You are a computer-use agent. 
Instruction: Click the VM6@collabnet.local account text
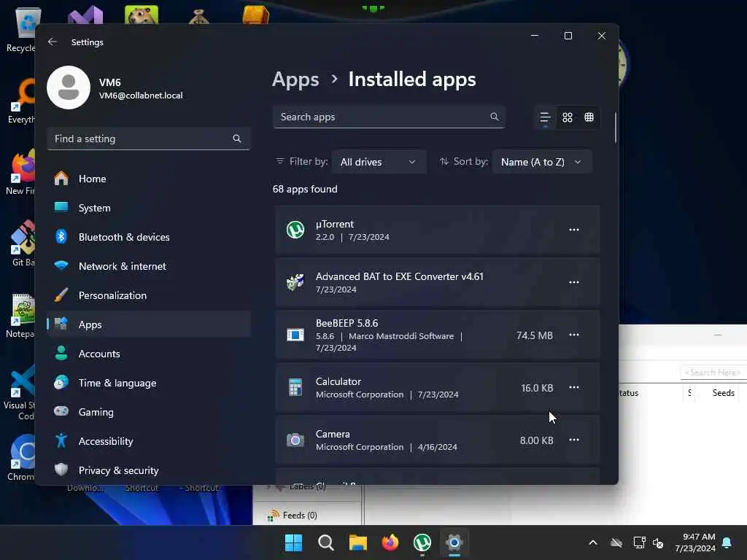141,96
